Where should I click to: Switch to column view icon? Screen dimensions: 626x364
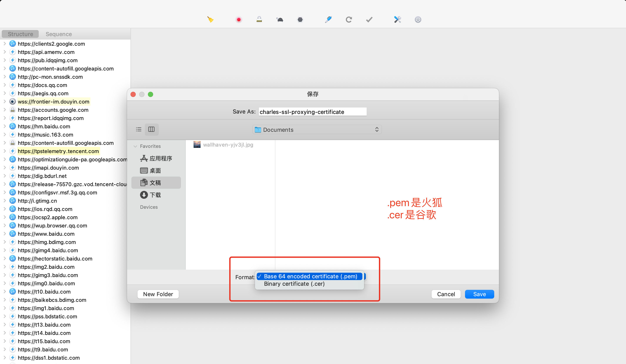(151, 129)
